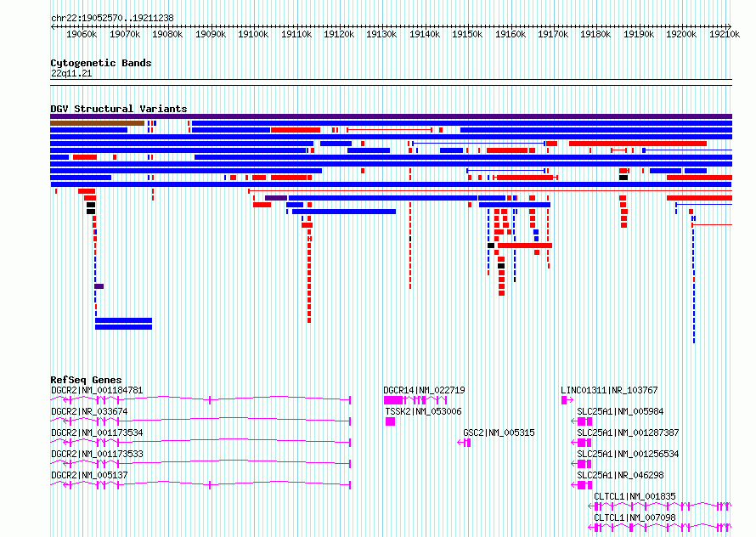Open the SLC25A1|NM_001256534 transcript label
Image resolution: width=756 pixels, height=537 pixels.
tap(628, 454)
